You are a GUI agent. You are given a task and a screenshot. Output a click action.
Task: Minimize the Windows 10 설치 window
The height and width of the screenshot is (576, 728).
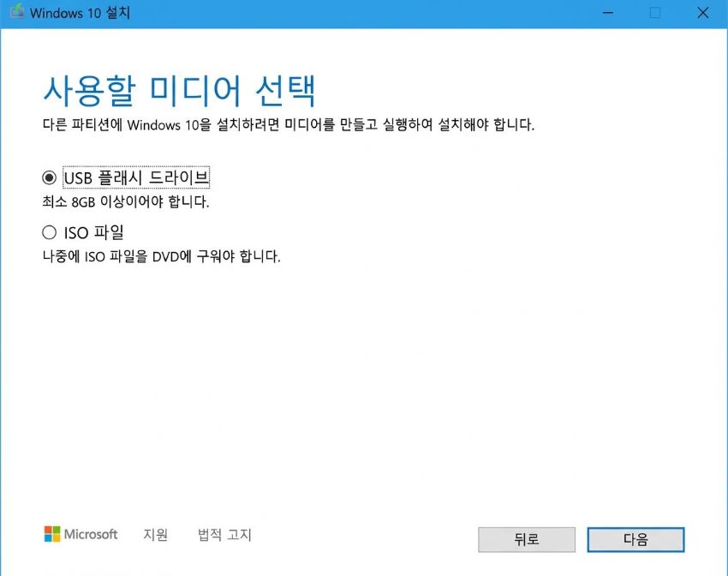(x=607, y=13)
